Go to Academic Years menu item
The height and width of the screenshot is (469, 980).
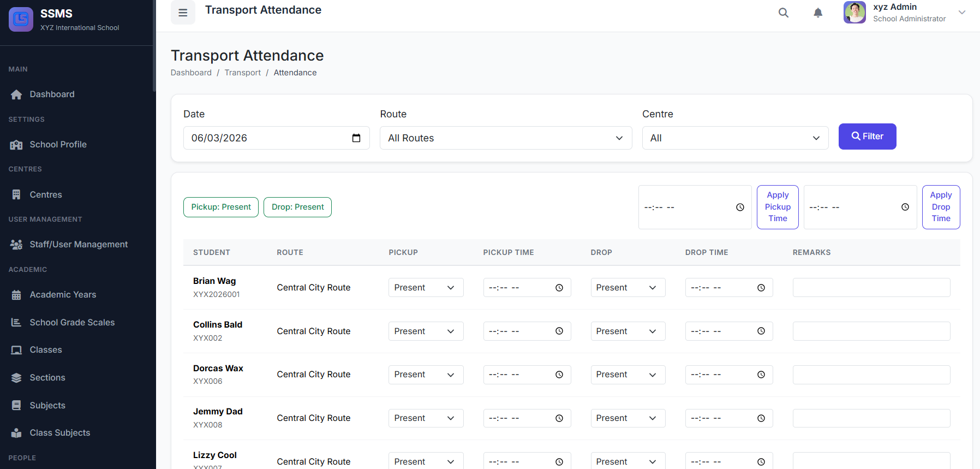point(63,295)
